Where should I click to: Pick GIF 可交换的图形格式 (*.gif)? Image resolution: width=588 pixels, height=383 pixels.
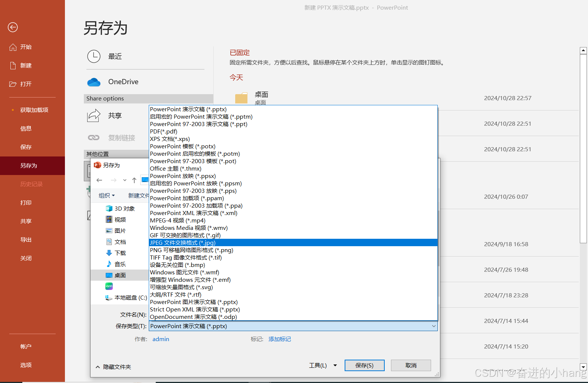(x=293, y=235)
